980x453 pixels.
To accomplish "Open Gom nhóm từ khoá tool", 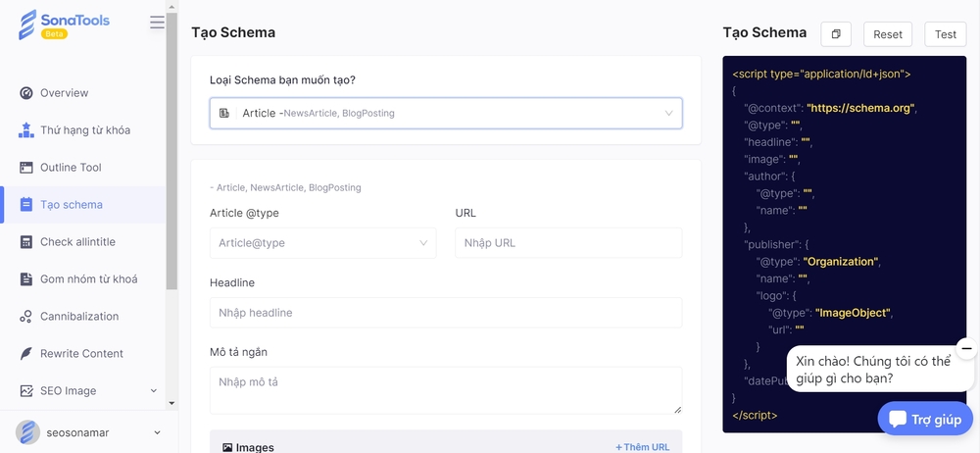I will click(x=89, y=279).
